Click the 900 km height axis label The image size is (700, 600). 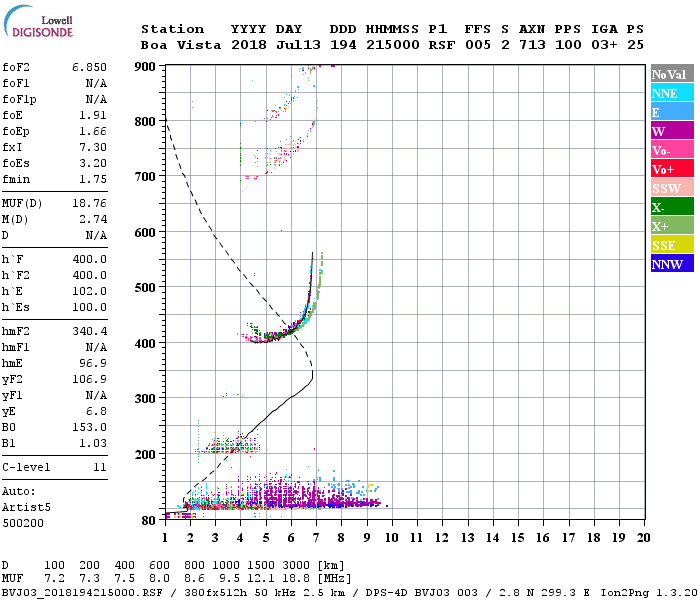pos(145,67)
